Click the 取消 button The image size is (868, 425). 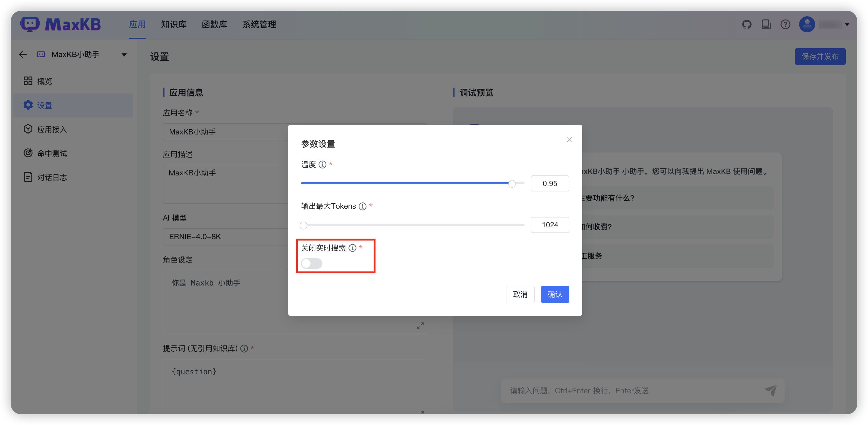pyautogui.click(x=520, y=294)
